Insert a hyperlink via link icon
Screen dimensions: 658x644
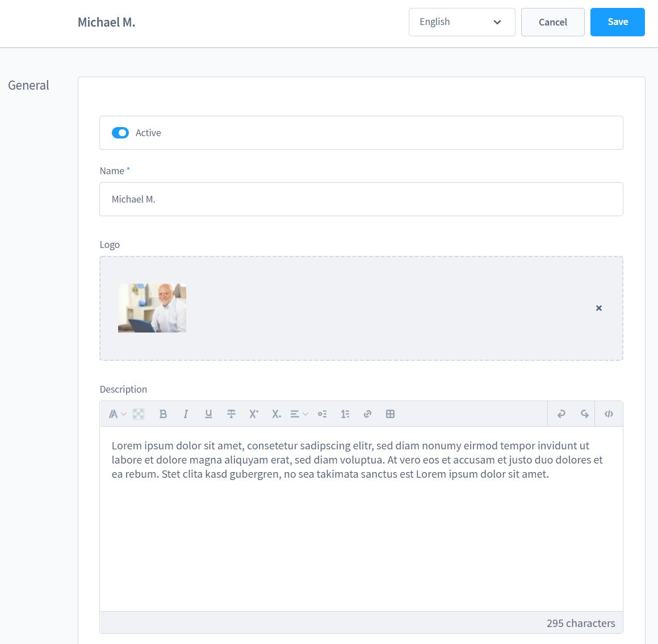(x=367, y=414)
